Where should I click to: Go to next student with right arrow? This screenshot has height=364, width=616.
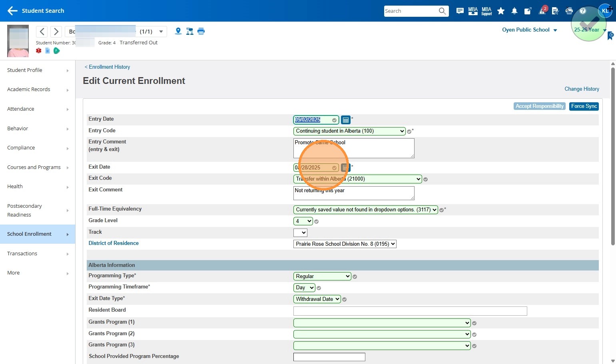click(56, 32)
